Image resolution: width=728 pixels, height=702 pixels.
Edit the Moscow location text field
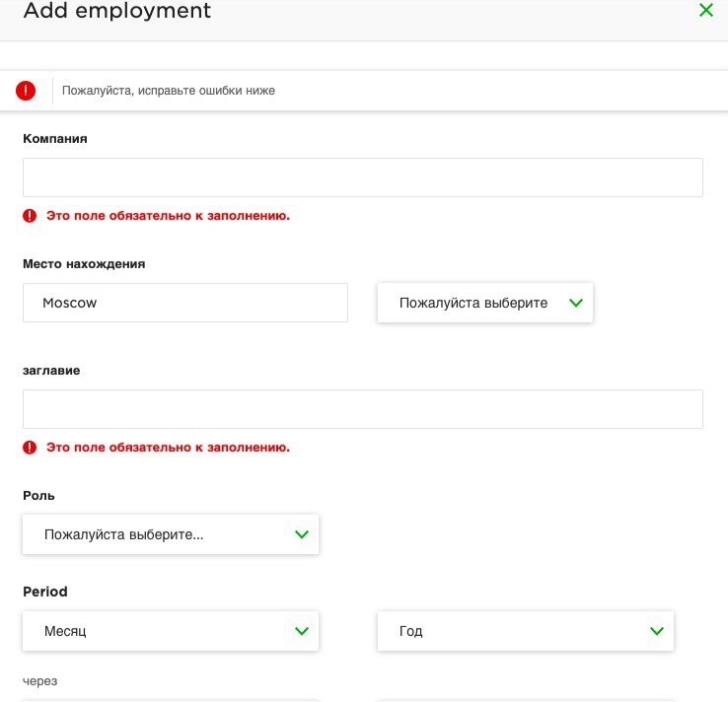185,303
